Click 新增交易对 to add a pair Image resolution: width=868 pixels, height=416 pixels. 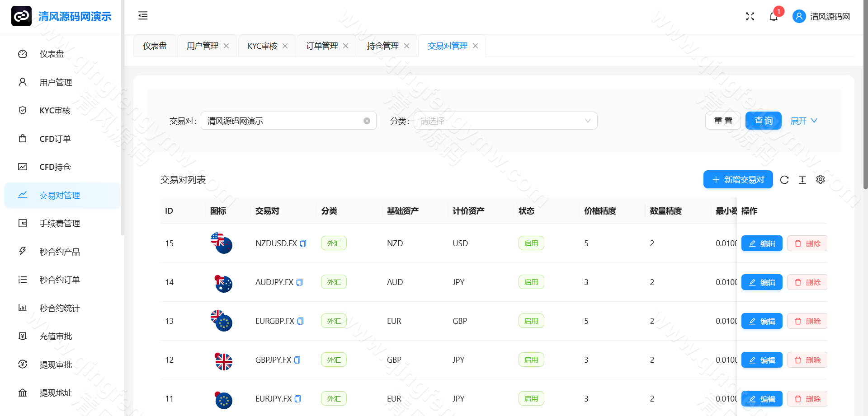click(738, 179)
